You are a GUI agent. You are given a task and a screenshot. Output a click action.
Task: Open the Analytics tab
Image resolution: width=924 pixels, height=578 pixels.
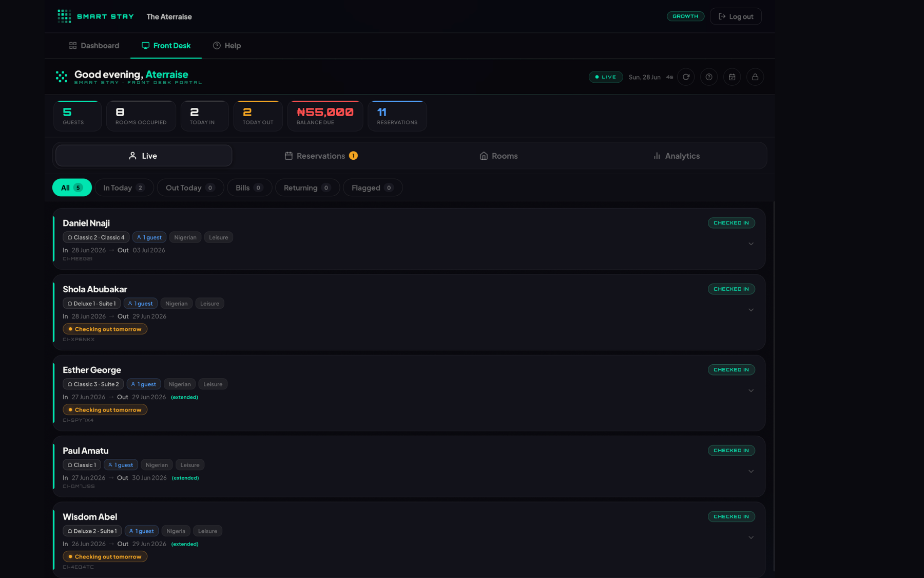point(676,156)
